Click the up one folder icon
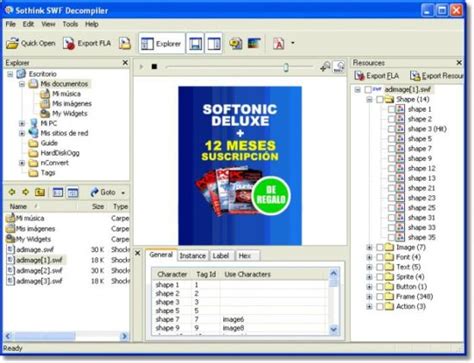474x363 pixels. click(40, 192)
